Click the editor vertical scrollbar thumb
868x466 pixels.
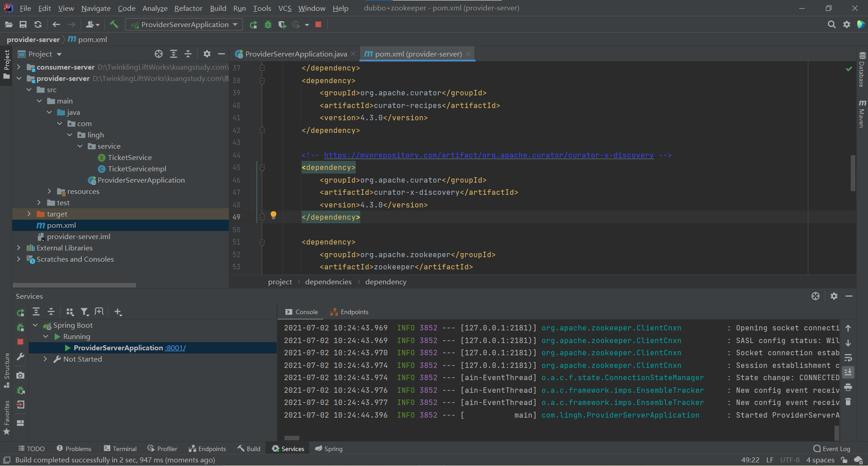853,173
